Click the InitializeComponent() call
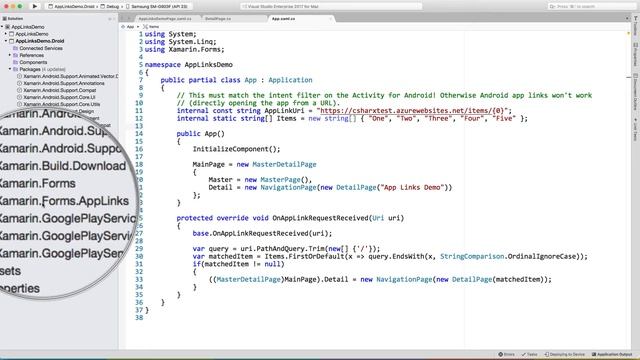 [236, 149]
